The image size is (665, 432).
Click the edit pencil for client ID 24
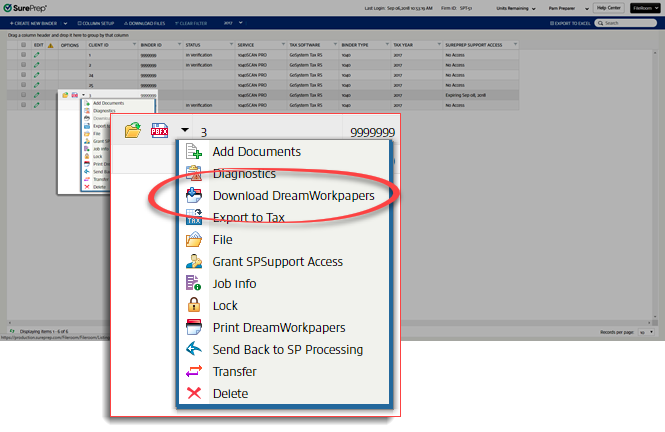[x=36, y=75]
